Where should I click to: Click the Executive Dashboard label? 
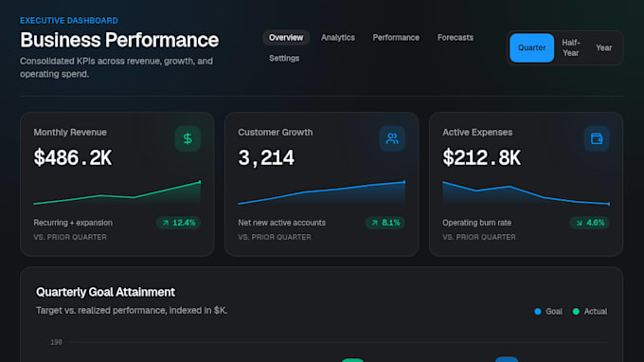(x=69, y=21)
